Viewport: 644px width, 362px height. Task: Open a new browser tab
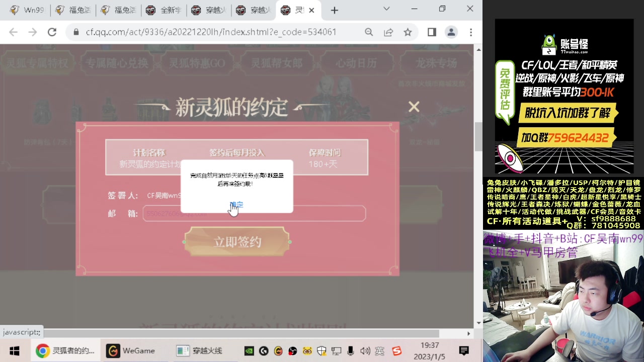(335, 10)
